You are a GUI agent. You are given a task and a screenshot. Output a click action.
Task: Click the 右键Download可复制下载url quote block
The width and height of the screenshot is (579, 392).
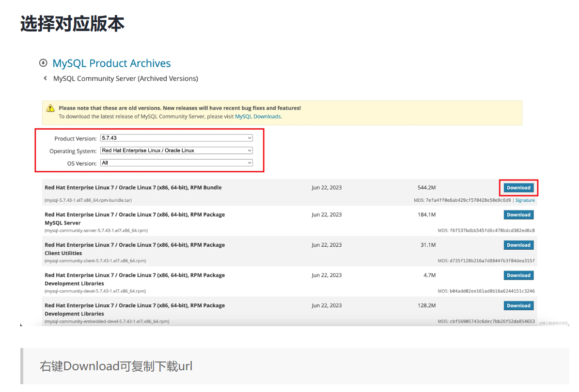point(116,366)
